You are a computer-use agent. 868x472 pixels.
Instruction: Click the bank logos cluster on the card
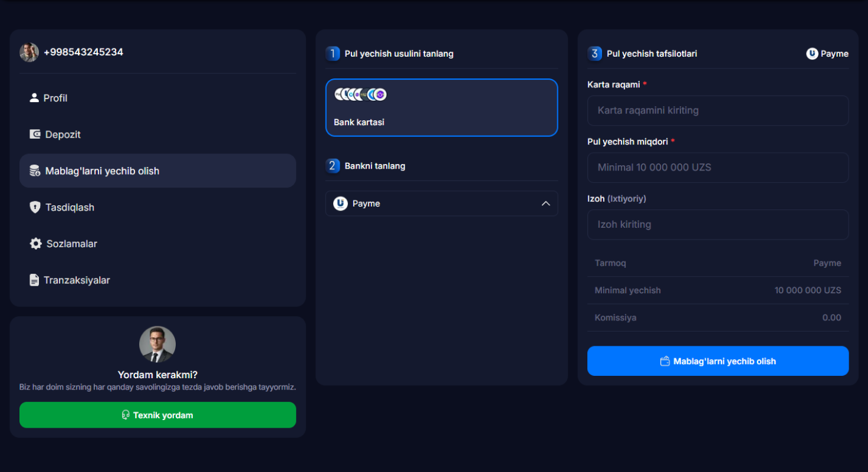click(360, 94)
